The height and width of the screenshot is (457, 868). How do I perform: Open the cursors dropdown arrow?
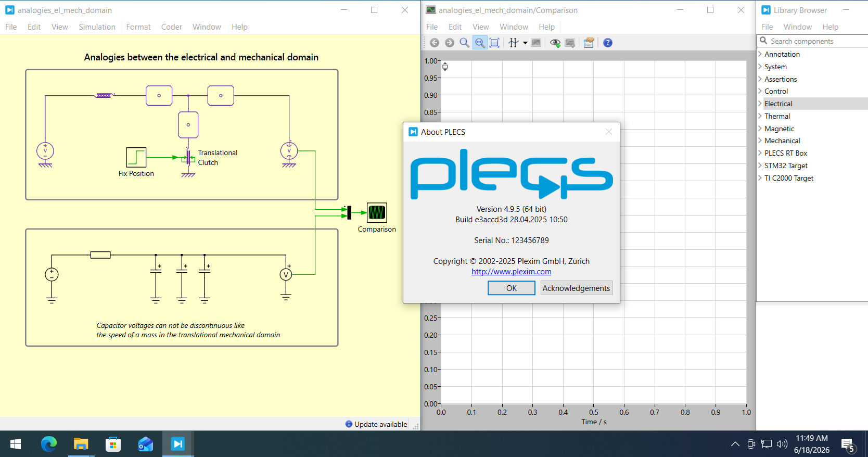(525, 43)
